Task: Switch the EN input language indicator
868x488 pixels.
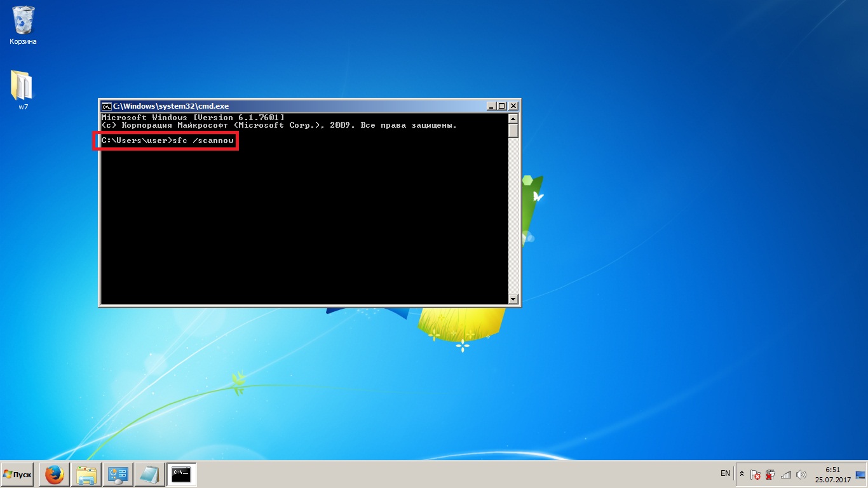Action: coord(725,474)
